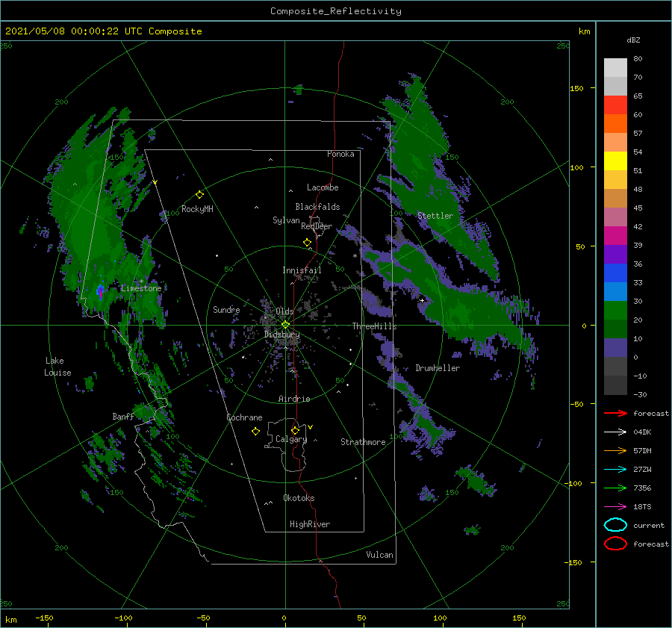This screenshot has width=672, height=628.
Task: Select the light gray 70-80 dBZ swatch
Action: click(x=615, y=67)
